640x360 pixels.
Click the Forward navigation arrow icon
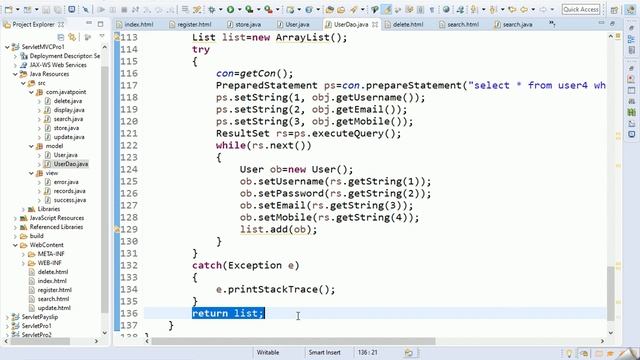click(543, 9)
